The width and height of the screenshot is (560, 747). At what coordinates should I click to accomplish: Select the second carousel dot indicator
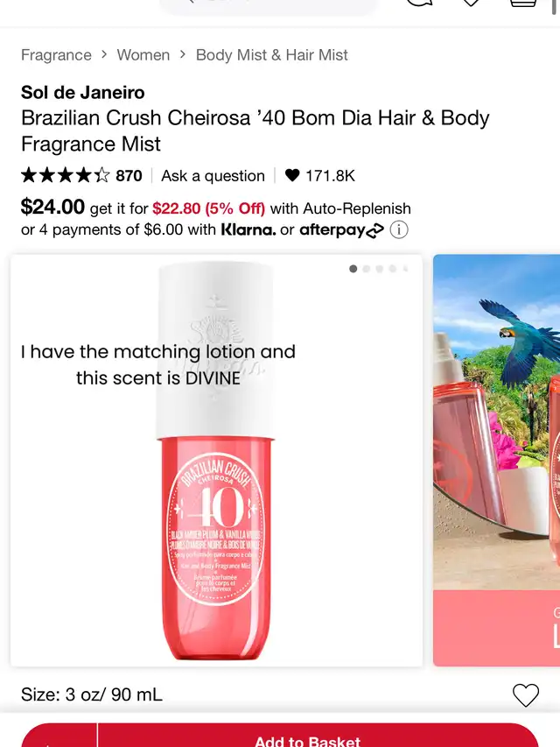367,269
